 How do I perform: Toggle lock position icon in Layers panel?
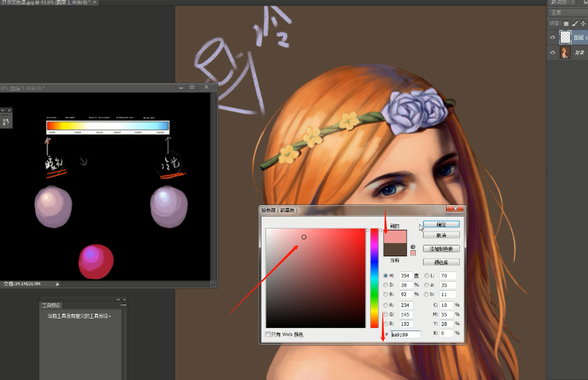pos(583,24)
